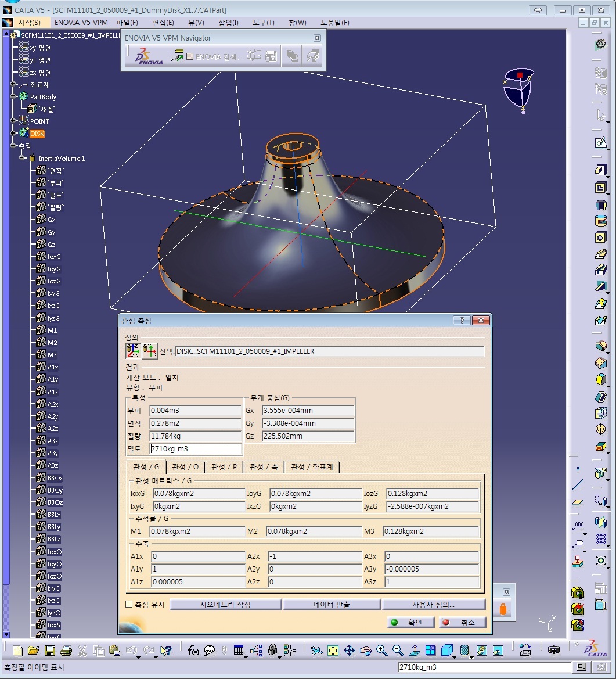This screenshot has height=679, width=616.
Task: Select the Zoom In magnifier tool
Action: coord(381,650)
